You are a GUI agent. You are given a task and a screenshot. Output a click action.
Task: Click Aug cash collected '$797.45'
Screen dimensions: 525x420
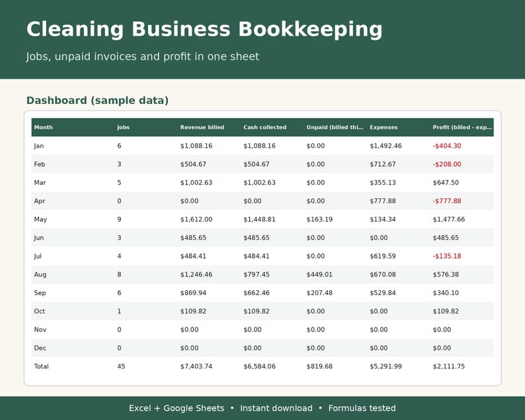click(257, 274)
